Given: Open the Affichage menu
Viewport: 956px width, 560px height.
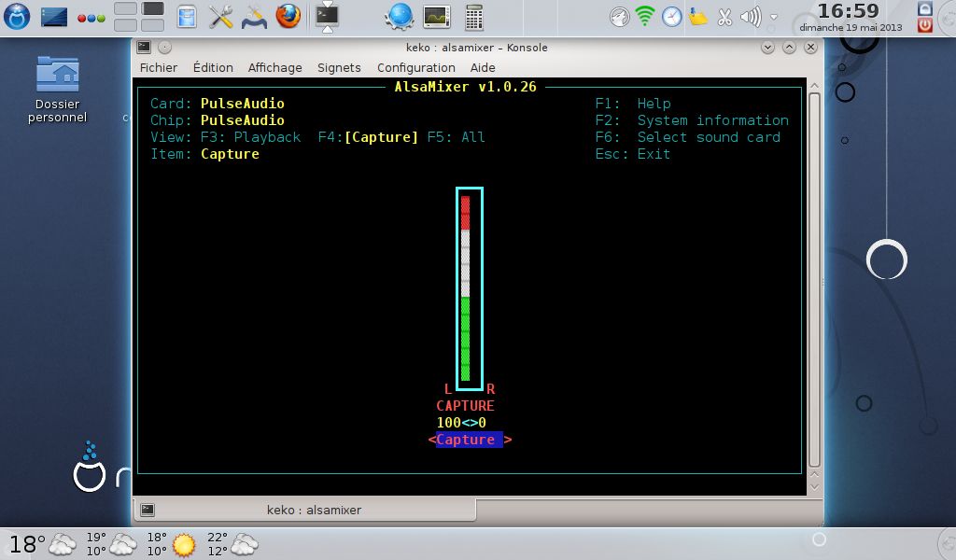Looking at the screenshot, I should (x=275, y=67).
